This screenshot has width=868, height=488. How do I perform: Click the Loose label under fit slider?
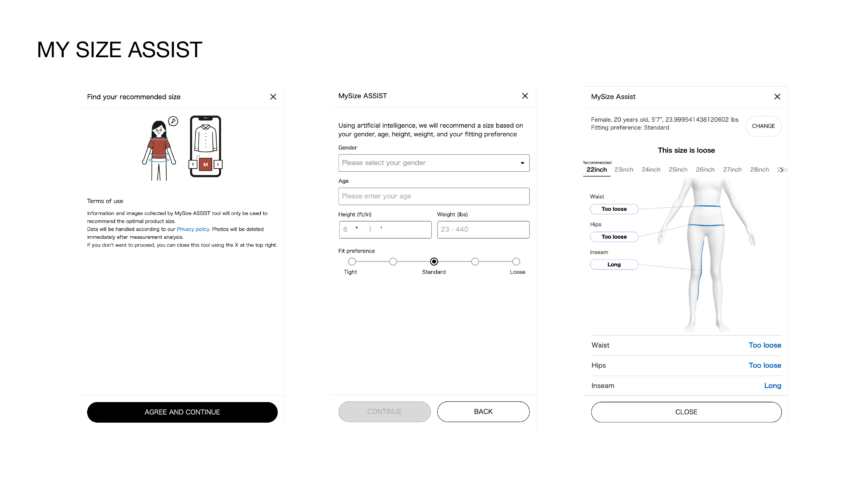517,272
